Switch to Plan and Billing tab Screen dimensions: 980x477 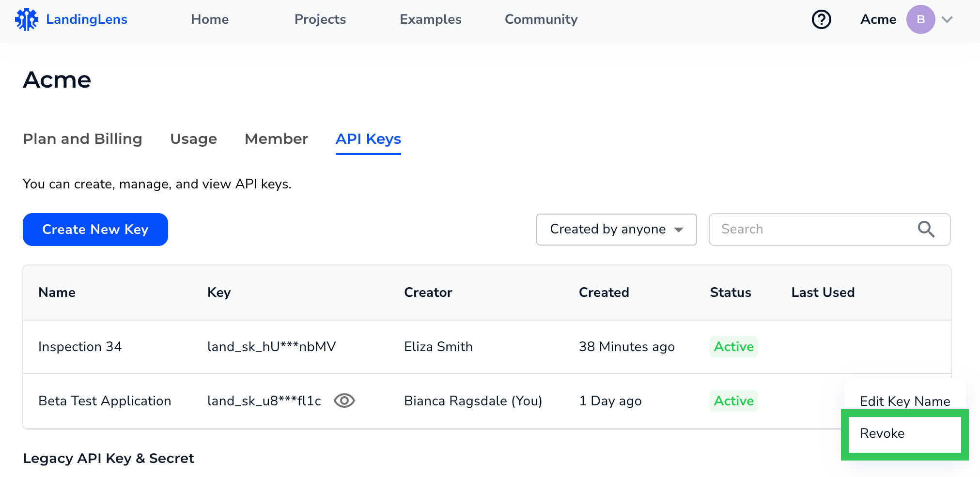(x=83, y=139)
